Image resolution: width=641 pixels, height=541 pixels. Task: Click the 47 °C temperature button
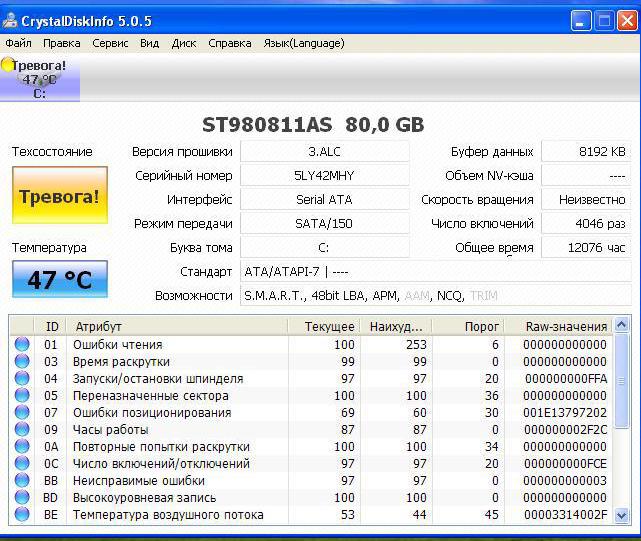click(60, 279)
